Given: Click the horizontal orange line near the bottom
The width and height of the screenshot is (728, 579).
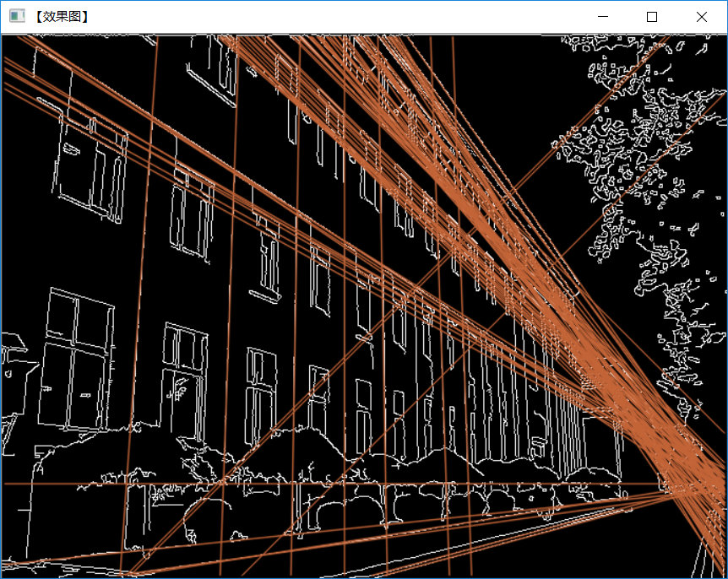Looking at the screenshot, I should 338,484.
